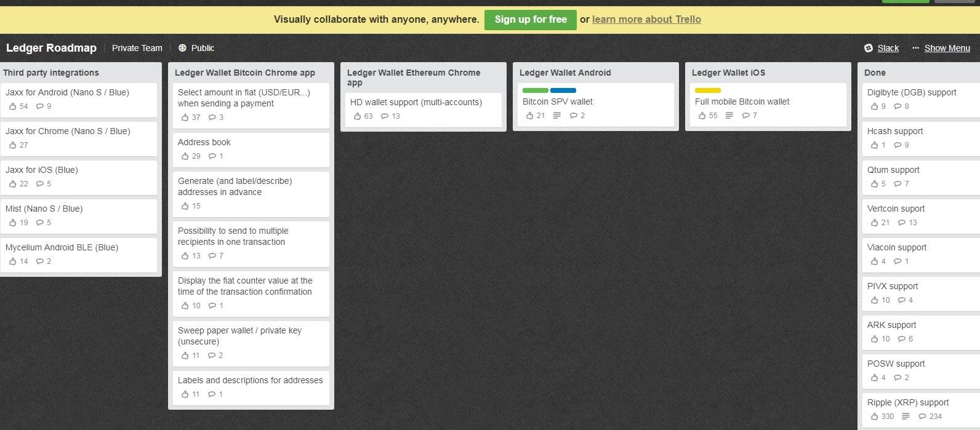Click comments icon on PIVX support card

coord(902,300)
